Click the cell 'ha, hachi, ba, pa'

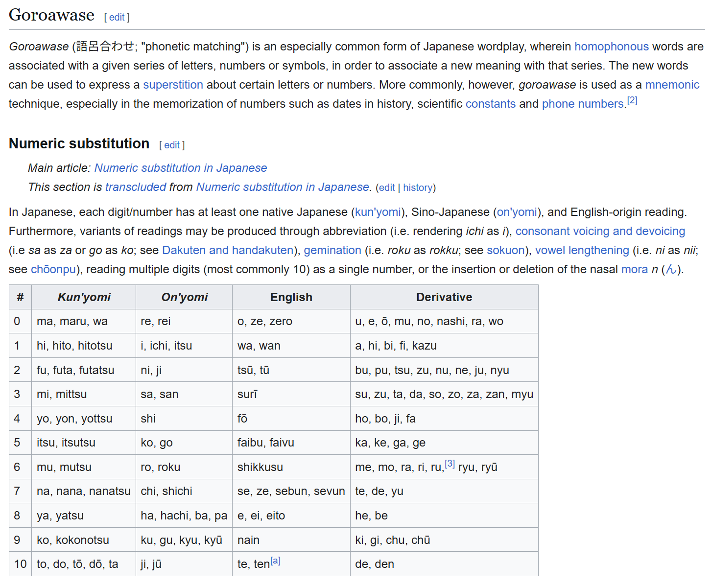[184, 516]
